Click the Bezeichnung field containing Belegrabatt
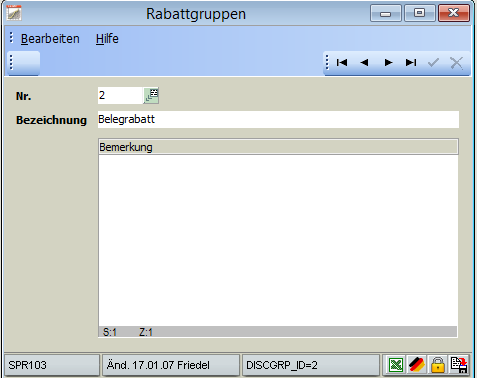This screenshot has width=477, height=378. click(x=278, y=119)
